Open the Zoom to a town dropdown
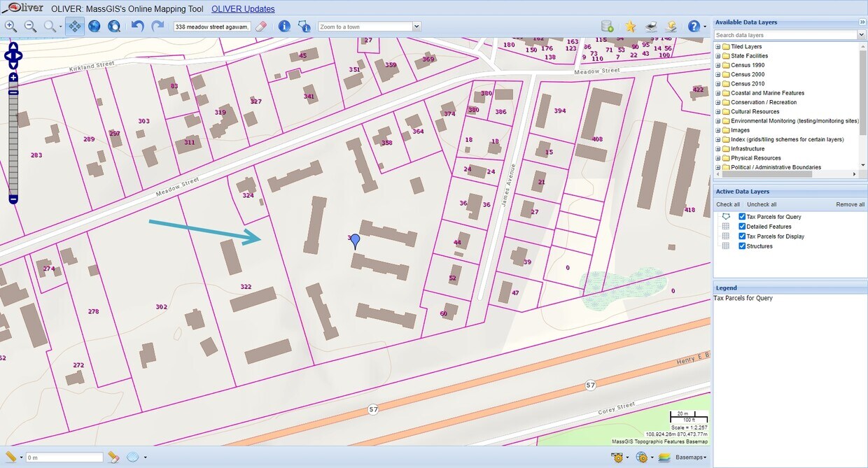Viewport: 868px width, 468px height. [x=416, y=27]
